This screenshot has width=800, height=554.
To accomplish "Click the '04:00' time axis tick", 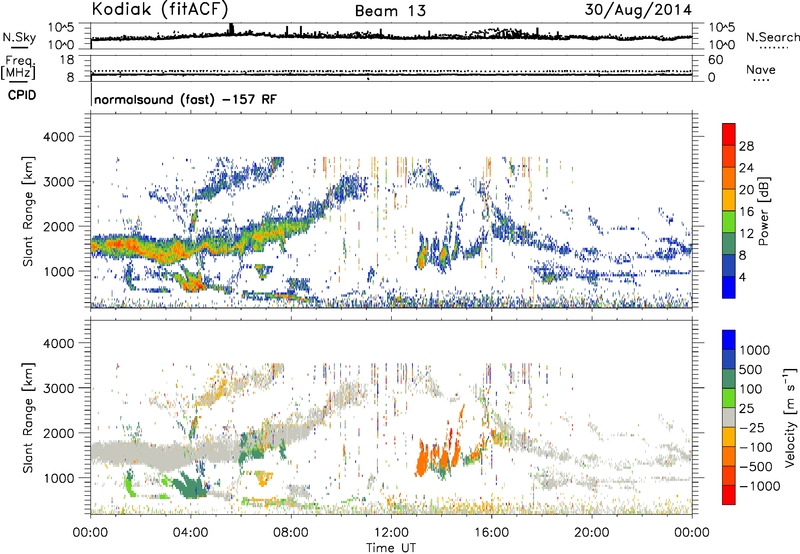I will [190, 533].
